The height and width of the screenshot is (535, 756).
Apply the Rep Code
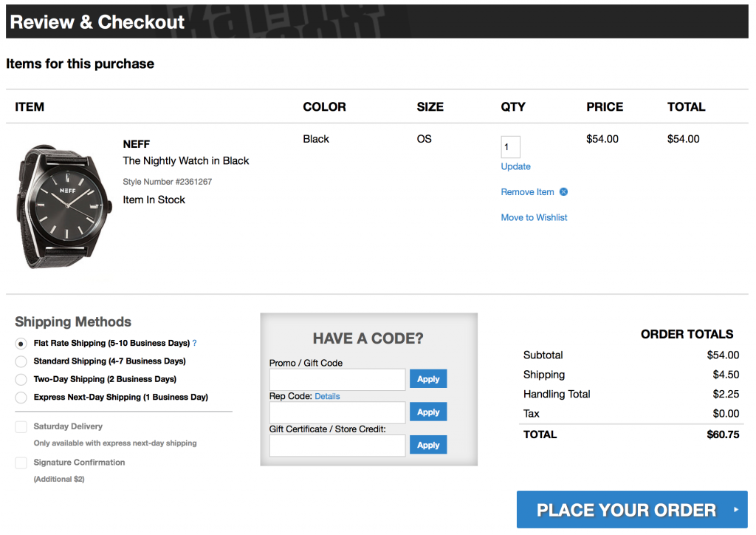pyautogui.click(x=428, y=412)
